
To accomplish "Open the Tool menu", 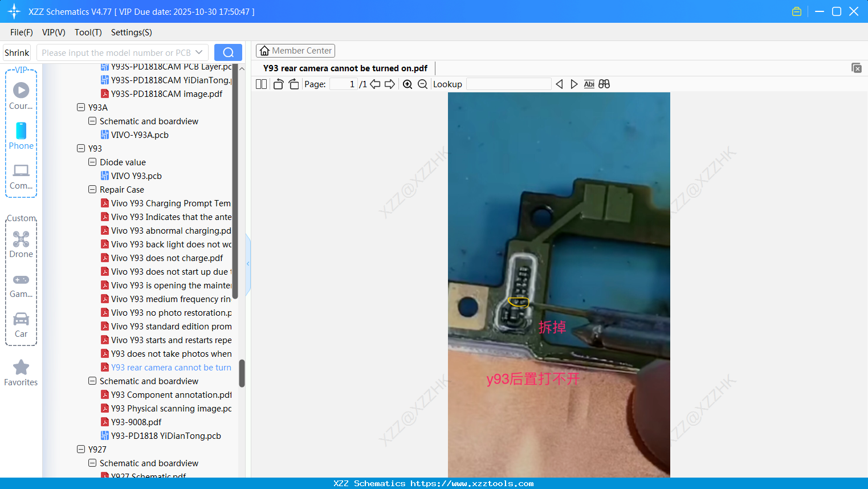I will coord(88,32).
